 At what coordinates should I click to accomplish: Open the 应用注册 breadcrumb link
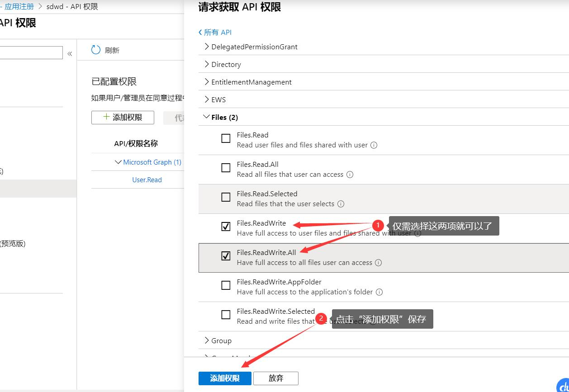click(19, 6)
